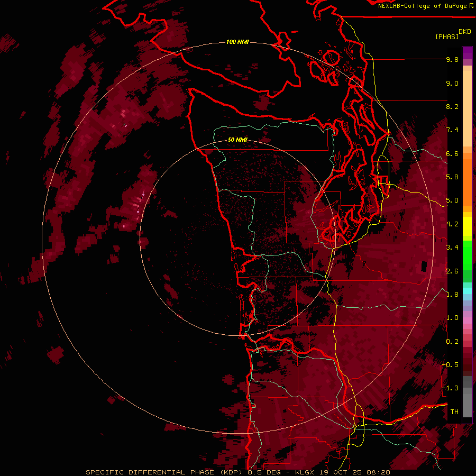Screen dimensions: 476x476
Task: Pick the cyan color bar segment
Action: click(x=467, y=291)
